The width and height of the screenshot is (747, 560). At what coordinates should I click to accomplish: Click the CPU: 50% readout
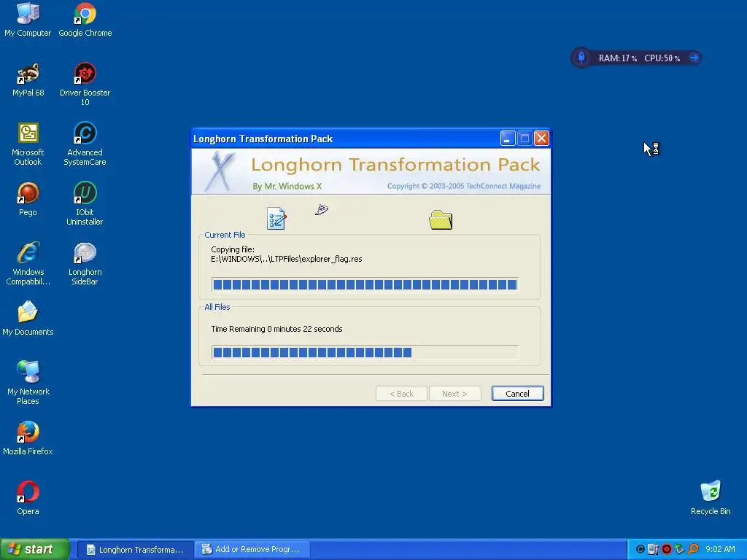pos(662,58)
